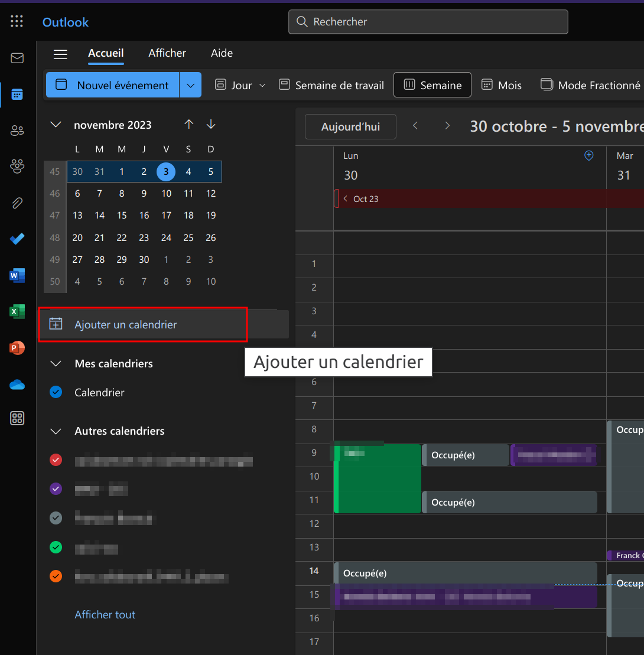Viewport: 644px width, 655px height.
Task: Open PowerPoint from the left rail
Action: click(17, 348)
